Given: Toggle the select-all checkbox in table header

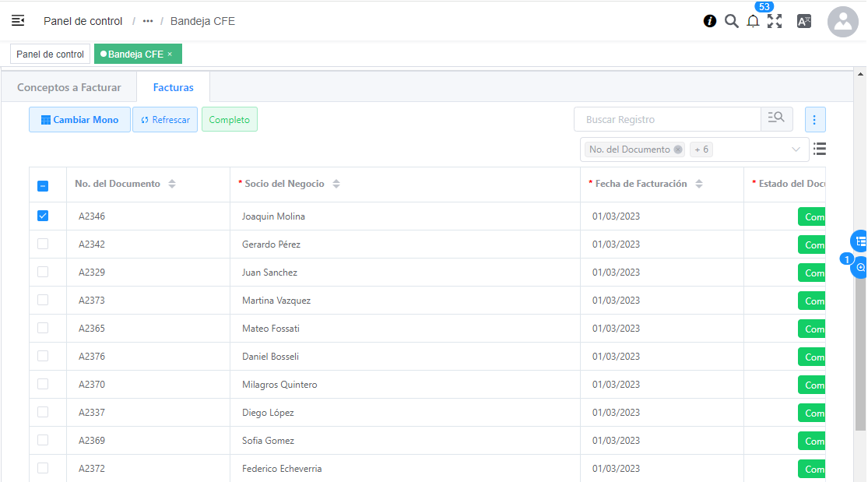Looking at the screenshot, I should [43, 185].
